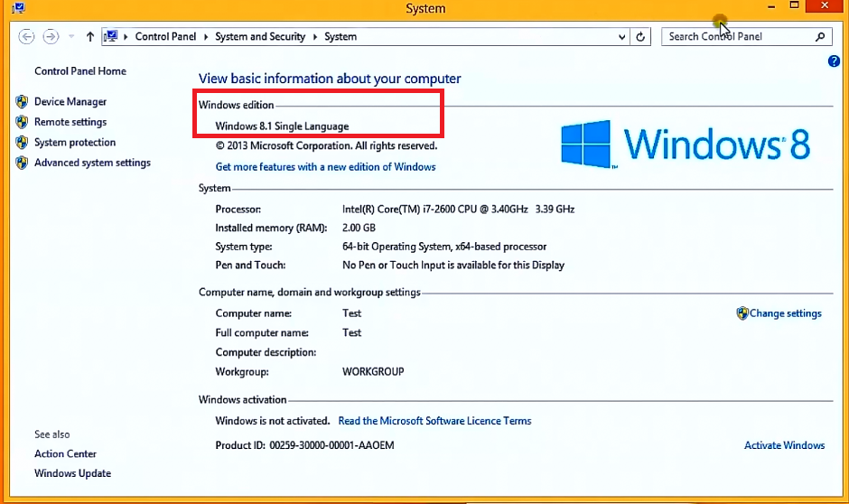Click the Change settings shield icon
849x504 pixels.
pos(742,313)
